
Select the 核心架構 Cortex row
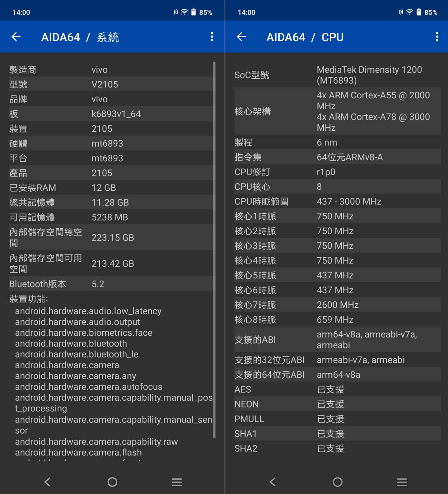(x=337, y=111)
